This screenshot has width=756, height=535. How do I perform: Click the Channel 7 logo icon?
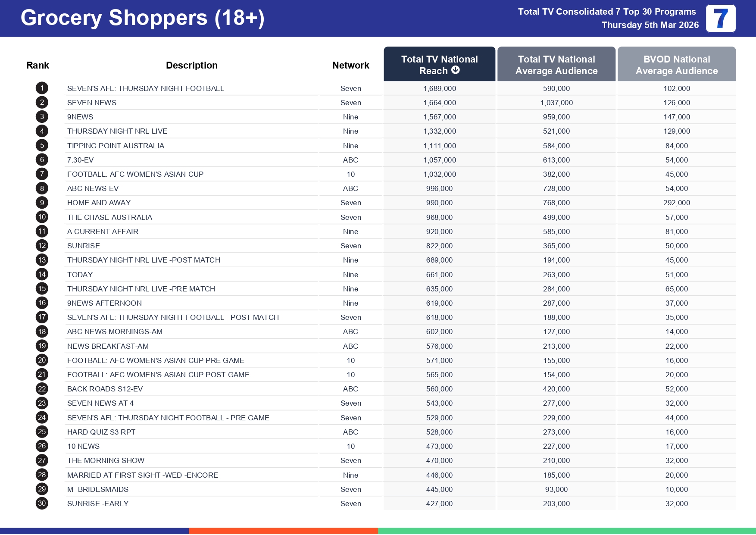pyautogui.click(x=720, y=19)
